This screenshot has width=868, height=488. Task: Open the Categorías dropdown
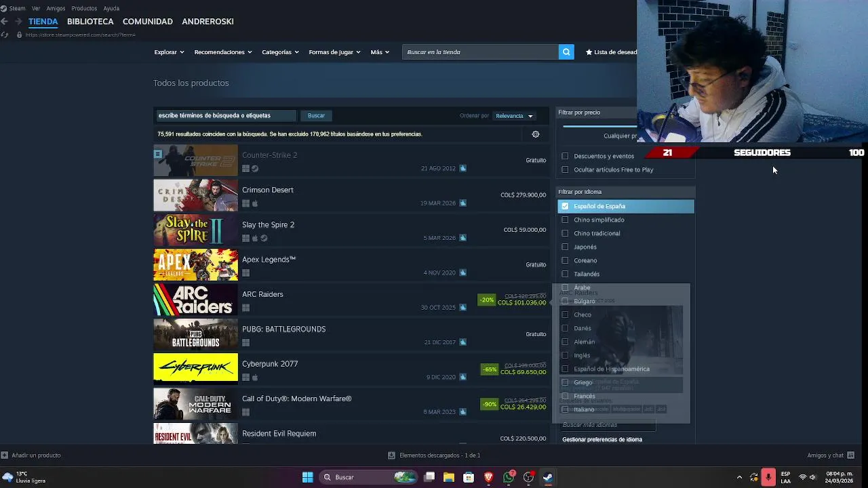(x=280, y=52)
